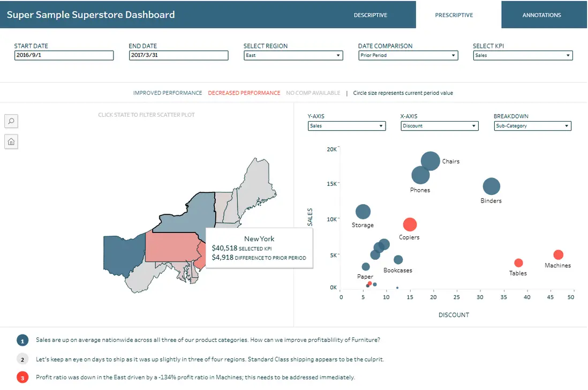Expand the Select KPI dropdown

[x=523, y=55]
